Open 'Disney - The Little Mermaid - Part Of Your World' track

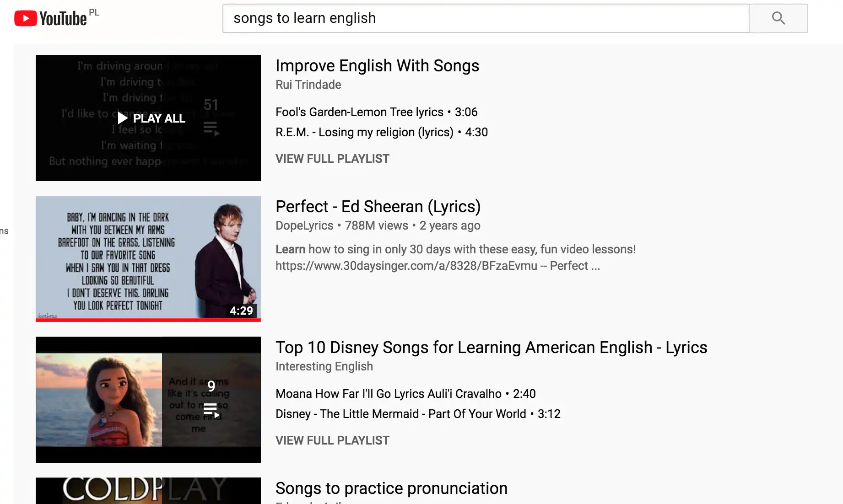tap(418, 414)
